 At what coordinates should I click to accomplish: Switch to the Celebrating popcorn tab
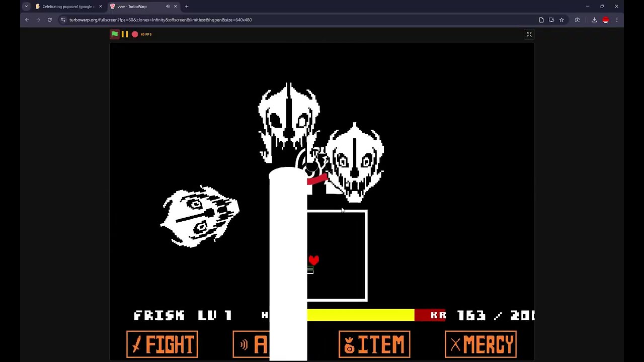point(69,7)
